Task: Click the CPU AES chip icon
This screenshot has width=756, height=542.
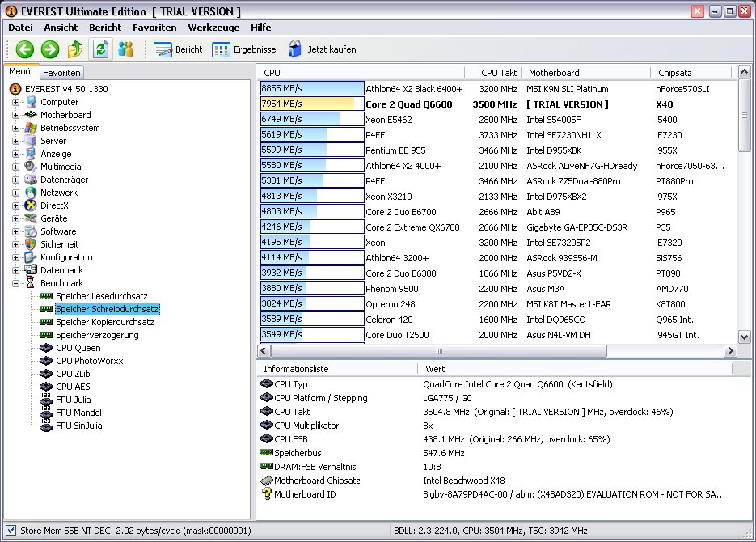Action: click(46, 387)
